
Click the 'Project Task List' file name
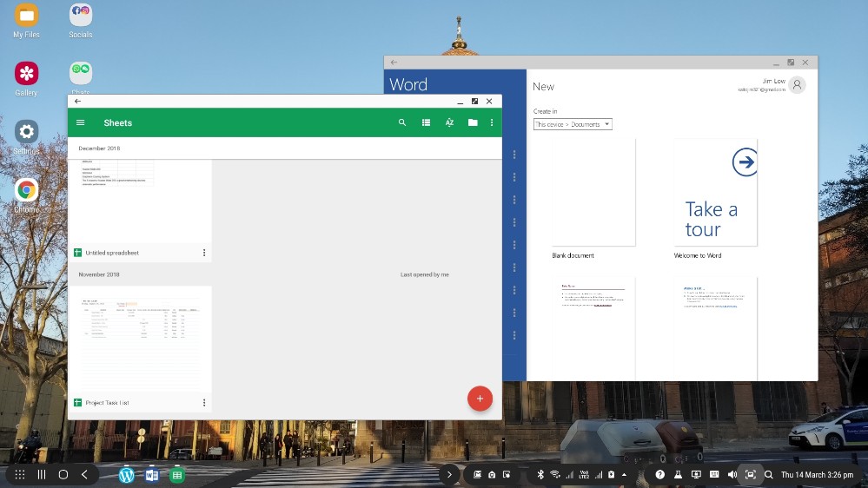108,403
